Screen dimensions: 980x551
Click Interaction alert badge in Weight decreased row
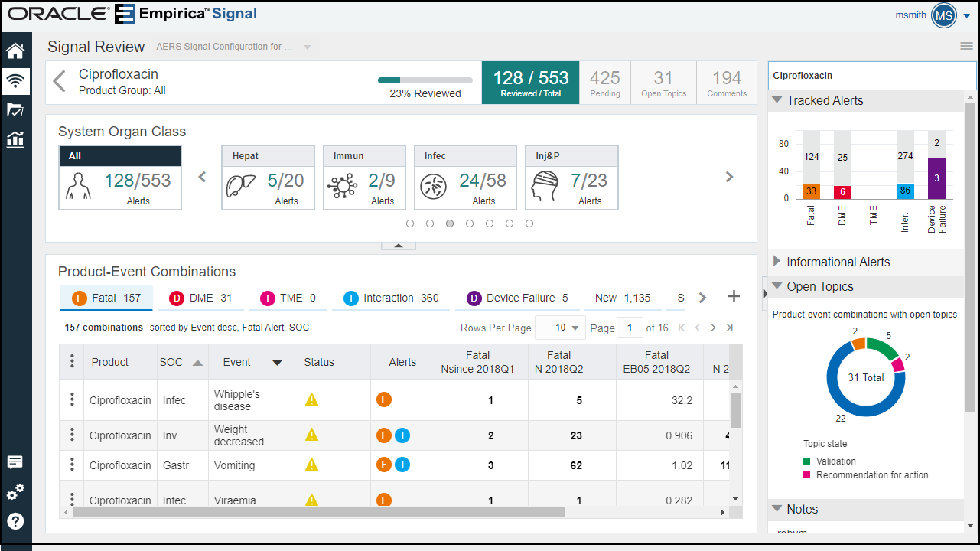click(402, 435)
